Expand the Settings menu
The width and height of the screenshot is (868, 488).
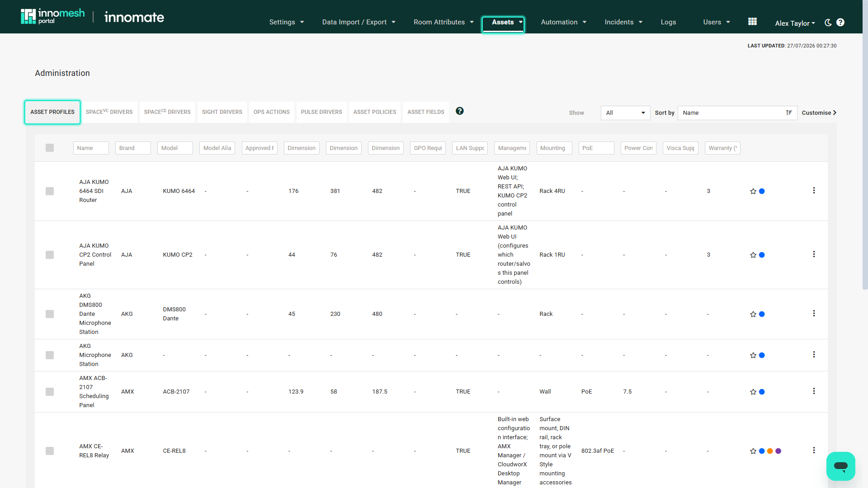coord(287,22)
